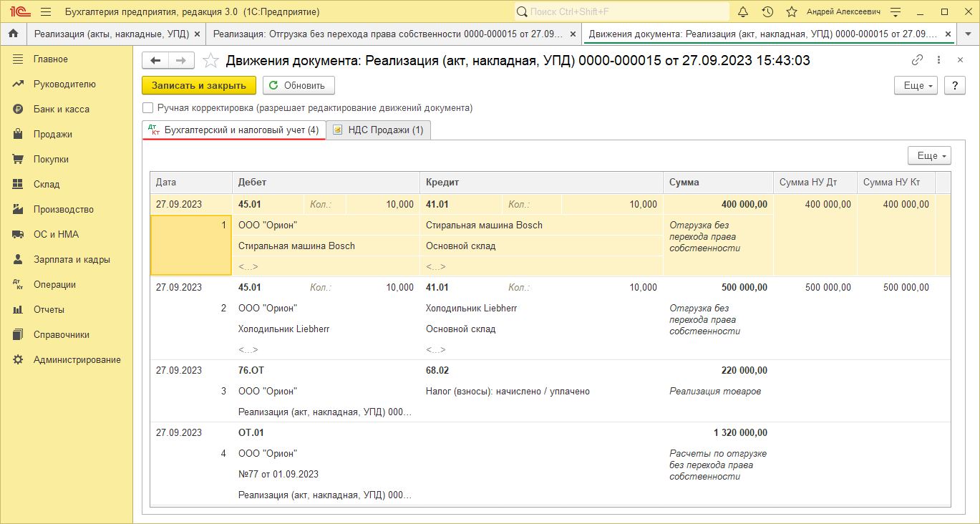Open Производство section

(x=66, y=210)
